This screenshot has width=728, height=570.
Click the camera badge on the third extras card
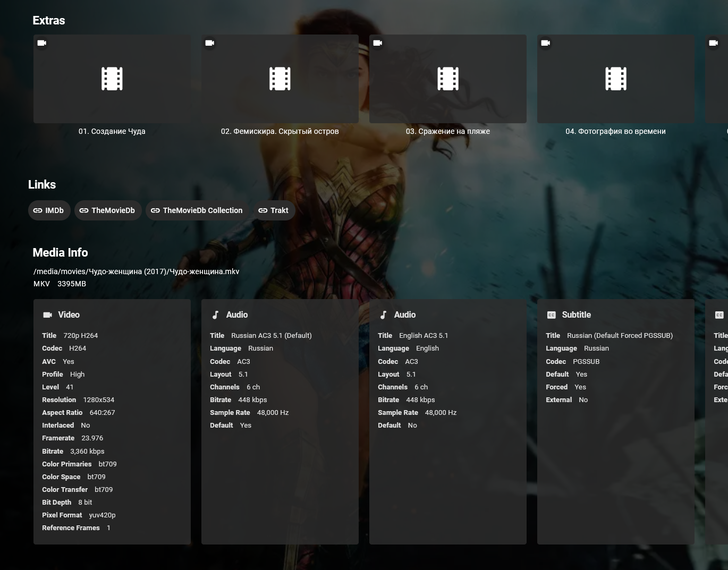point(378,43)
